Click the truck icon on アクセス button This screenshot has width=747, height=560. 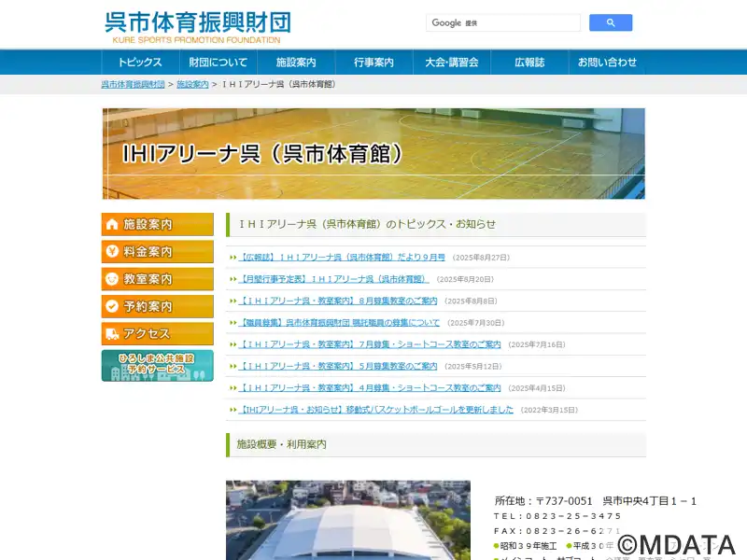tap(112, 334)
